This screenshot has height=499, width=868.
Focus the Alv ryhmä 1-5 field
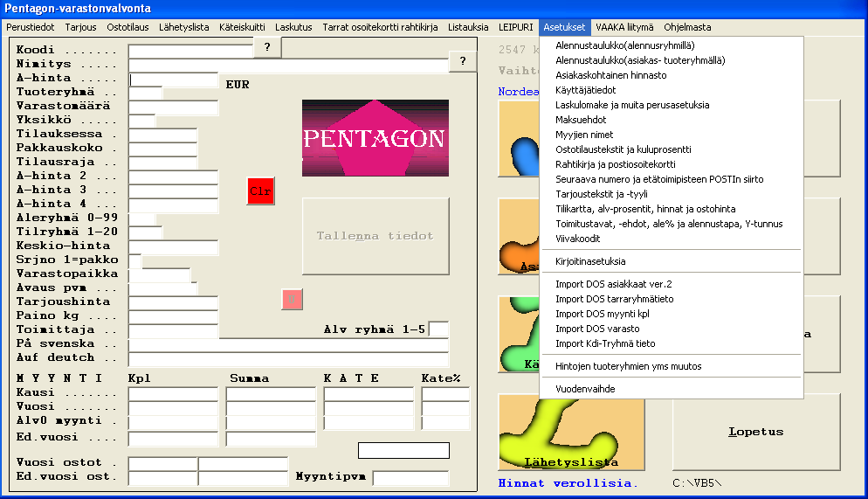click(438, 329)
